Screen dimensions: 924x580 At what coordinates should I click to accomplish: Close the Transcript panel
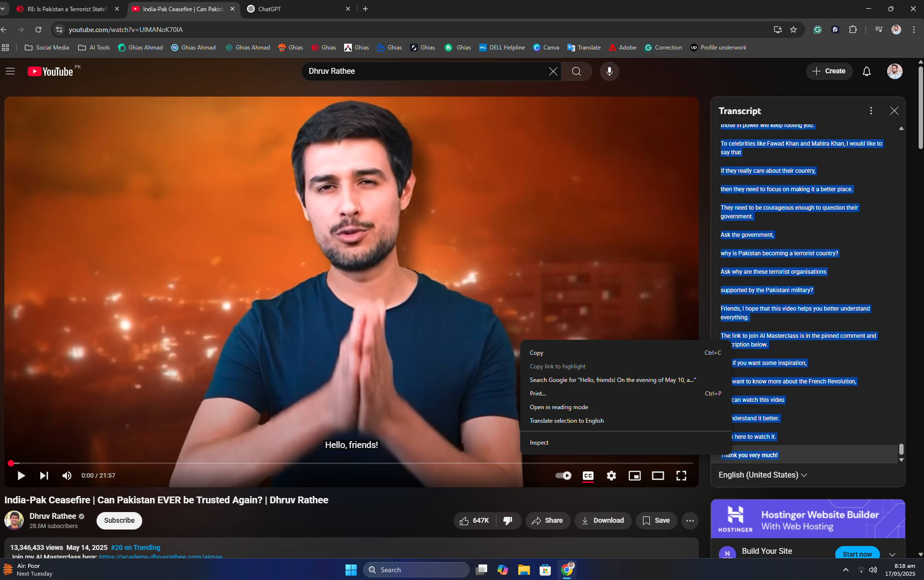tap(894, 111)
